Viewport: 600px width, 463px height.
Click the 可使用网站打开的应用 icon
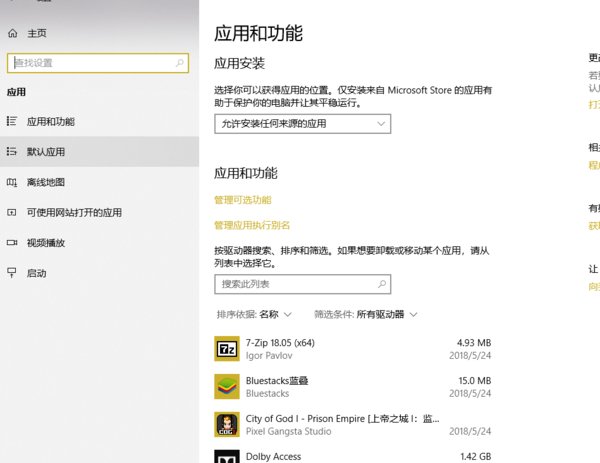(12, 212)
